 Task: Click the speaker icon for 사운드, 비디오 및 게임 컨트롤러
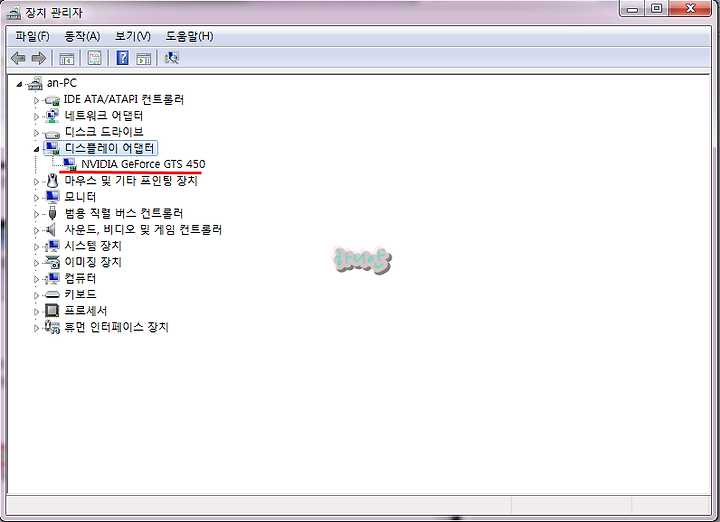51,230
